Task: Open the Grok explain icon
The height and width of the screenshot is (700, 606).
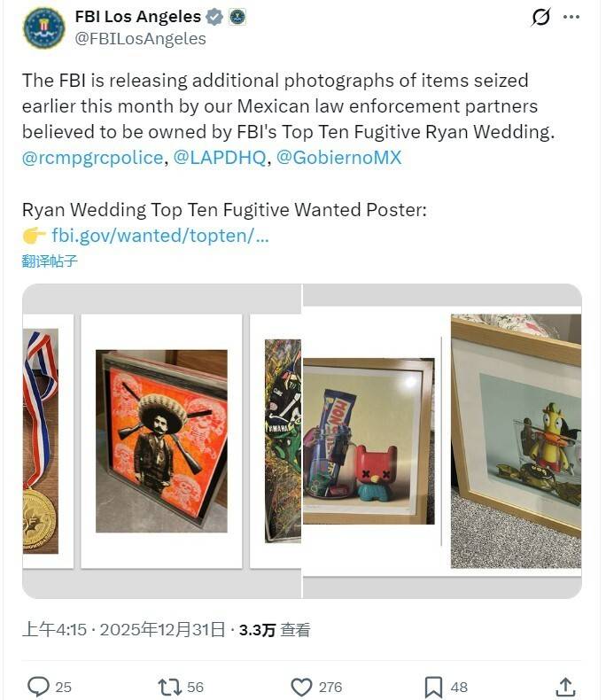Action: click(x=540, y=17)
